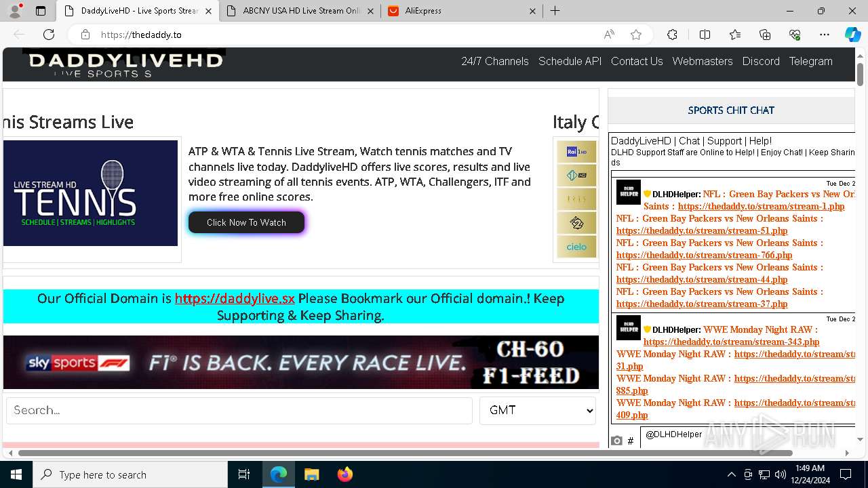Screen dimensions: 868x488
Task: Open the stream-766.php Packers vs Saints link
Action: pos(704,255)
